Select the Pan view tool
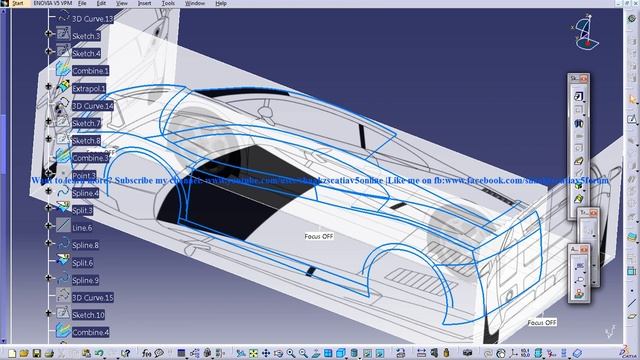 pyautogui.click(x=266, y=353)
